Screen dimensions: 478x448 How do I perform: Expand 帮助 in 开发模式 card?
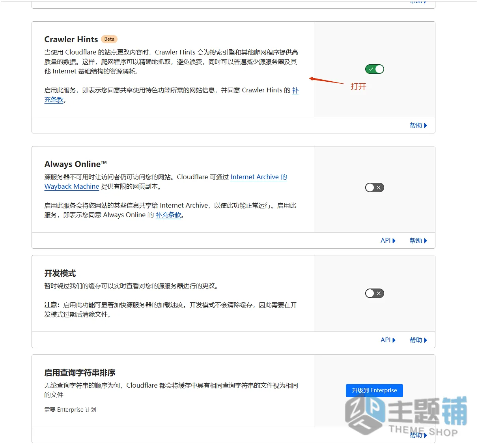pos(418,340)
